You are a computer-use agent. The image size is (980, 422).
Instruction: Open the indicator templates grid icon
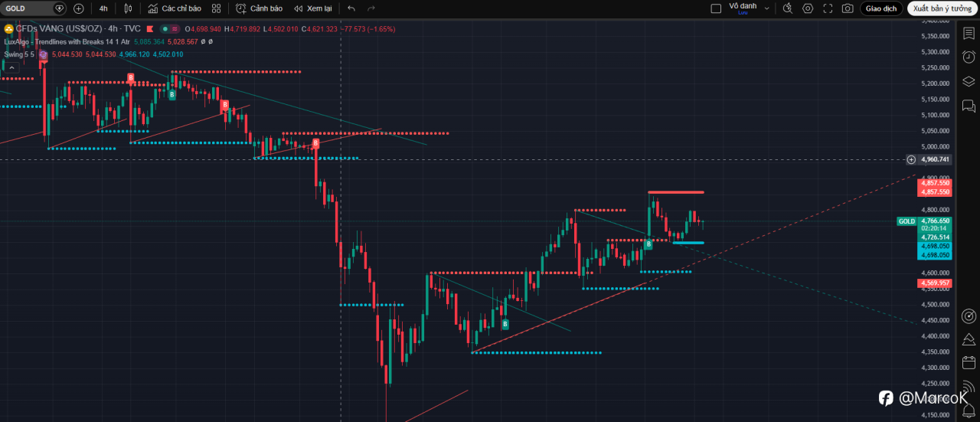[x=217, y=8]
